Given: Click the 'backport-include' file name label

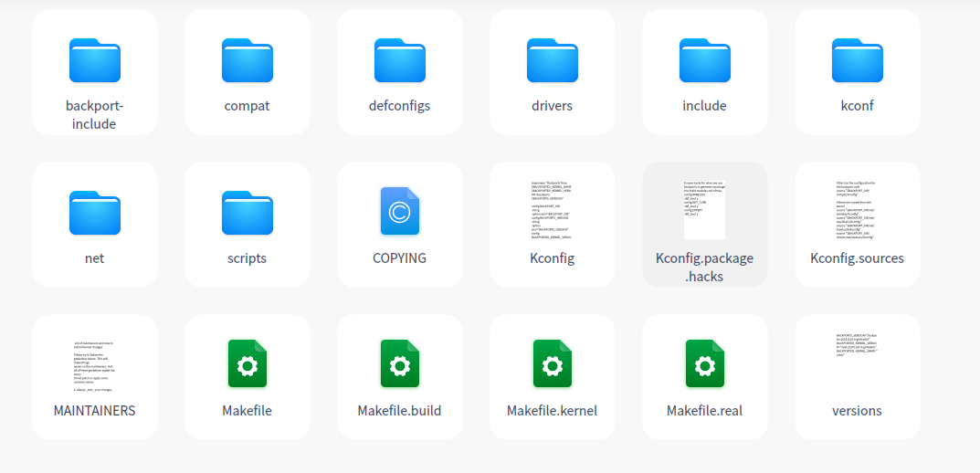Looking at the screenshot, I should 94,115.
